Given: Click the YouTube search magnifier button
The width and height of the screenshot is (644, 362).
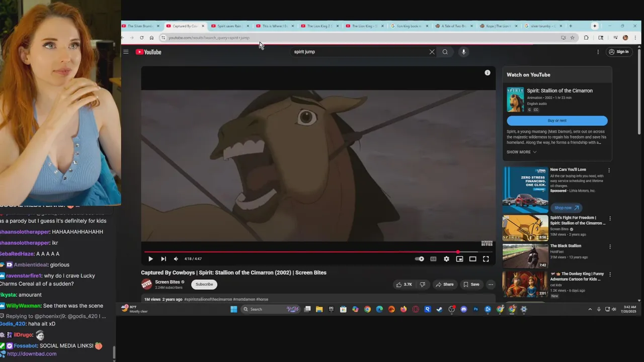Looking at the screenshot, I should [x=445, y=52].
